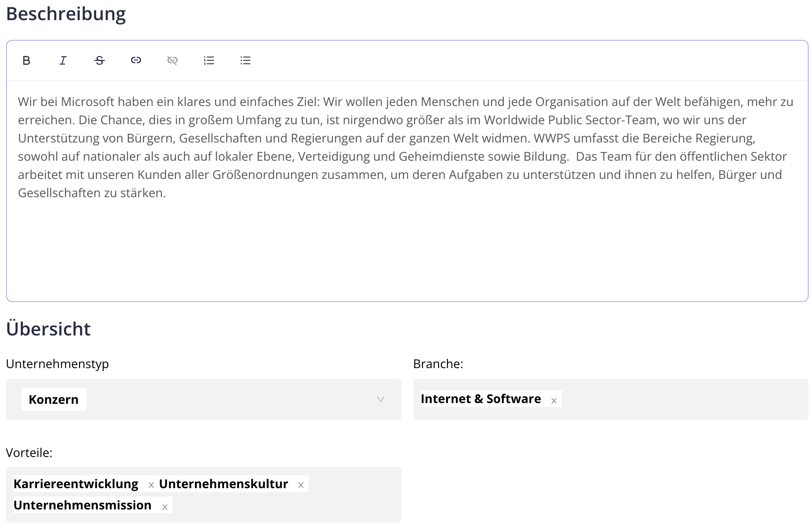Click the Übersicht heading

coord(48,328)
